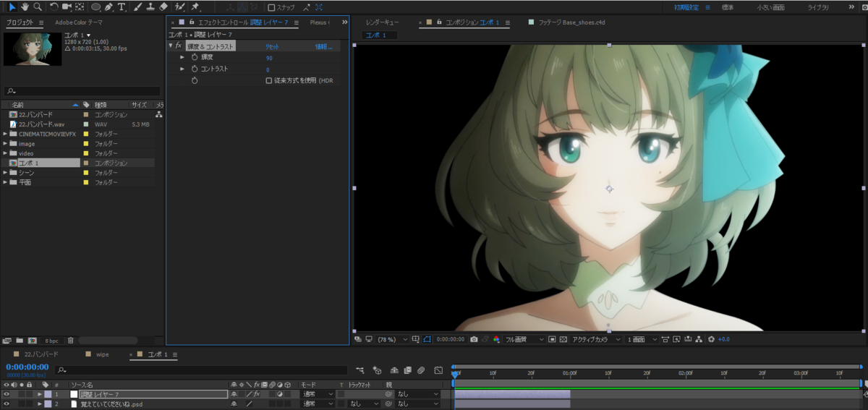The image size is (868, 410).
Task: Select the 標準 workspace
Action: pos(728,7)
